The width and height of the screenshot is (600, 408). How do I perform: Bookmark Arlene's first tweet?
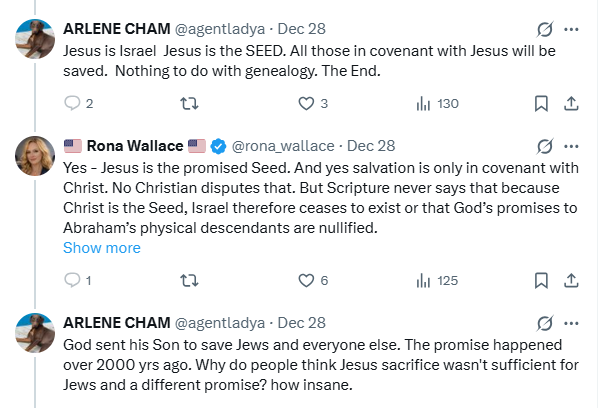click(x=541, y=103)
